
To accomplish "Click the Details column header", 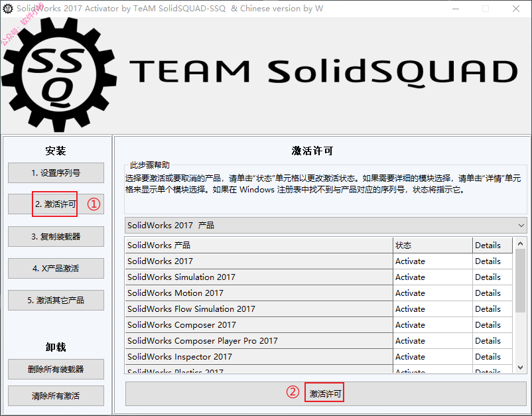I will [x=492, y=245].
